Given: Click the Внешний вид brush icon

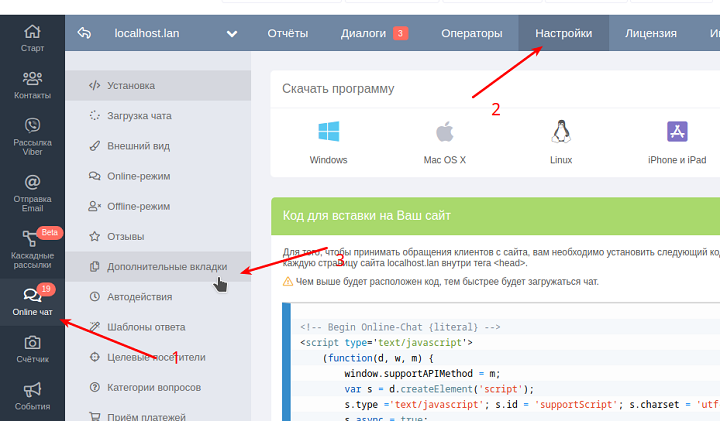Looking at the screenshot, I should tap(95, 146).
